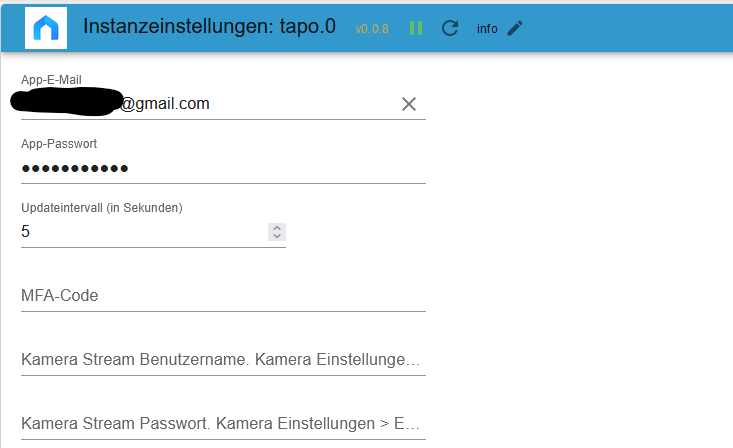Increase Updateintervall with the up arrow
This screenshot has height=448, width=733.
276,227
